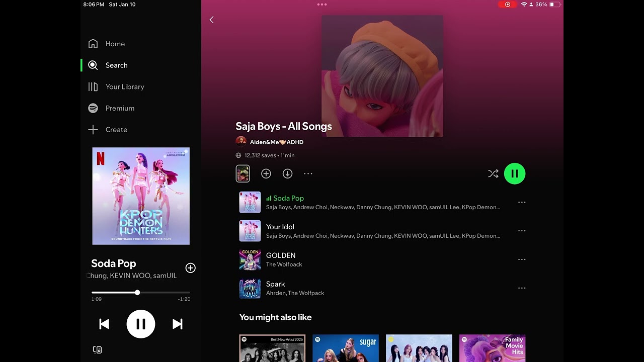Open the Best New Artist 2026 playlist
Viewport: 644px width, 362px height.
coord(272,348)
